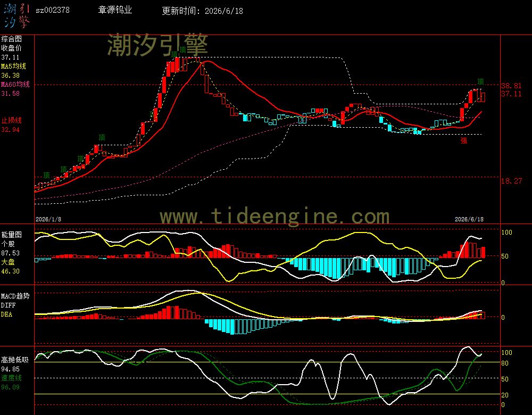Image resolution: width=532 pixels, height=415 pixels.
Task: Click the yellow DEA legend label
Action: tap(6, 314)
